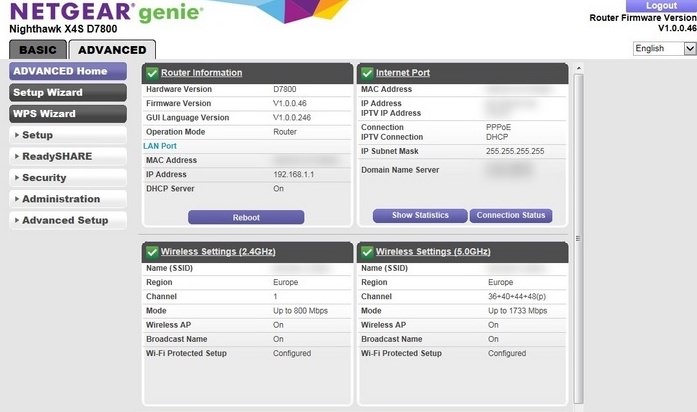Click the vertical scrollbar's up arrow

tap(578, 68)
